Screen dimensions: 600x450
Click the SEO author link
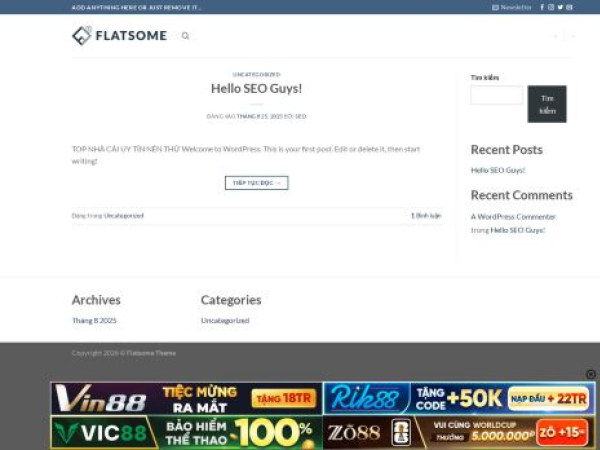point(300,116)
